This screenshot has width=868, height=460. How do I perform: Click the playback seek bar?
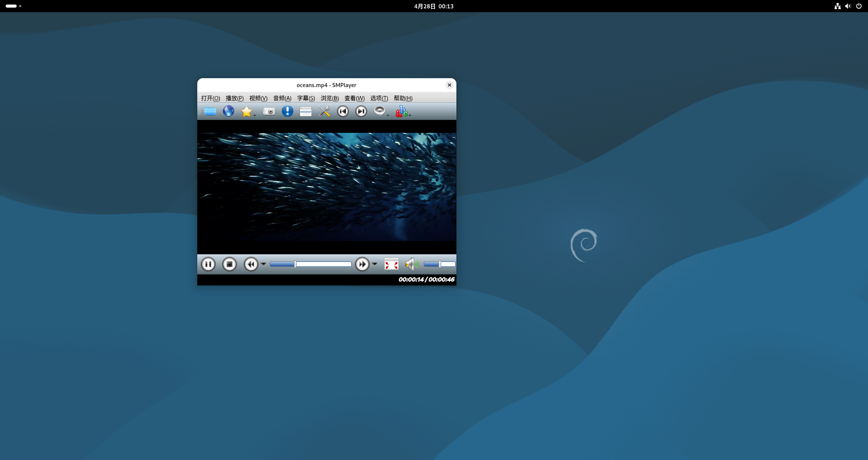click(x=322, y=264)
